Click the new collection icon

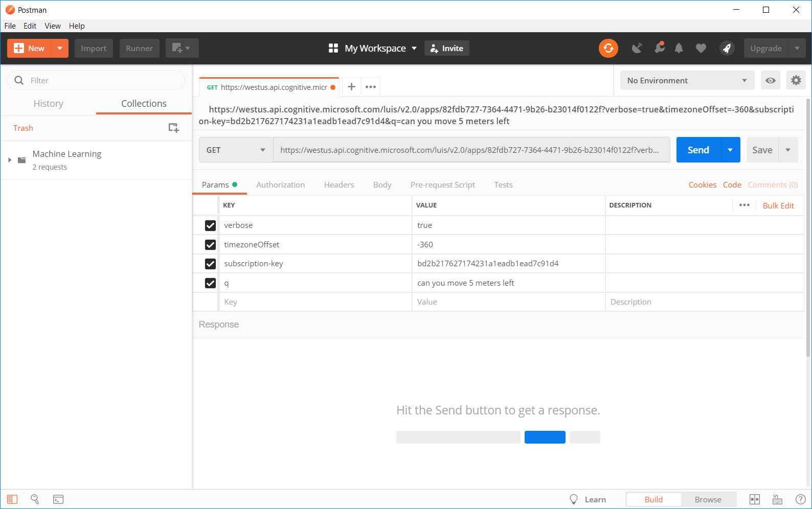(174, 128)
